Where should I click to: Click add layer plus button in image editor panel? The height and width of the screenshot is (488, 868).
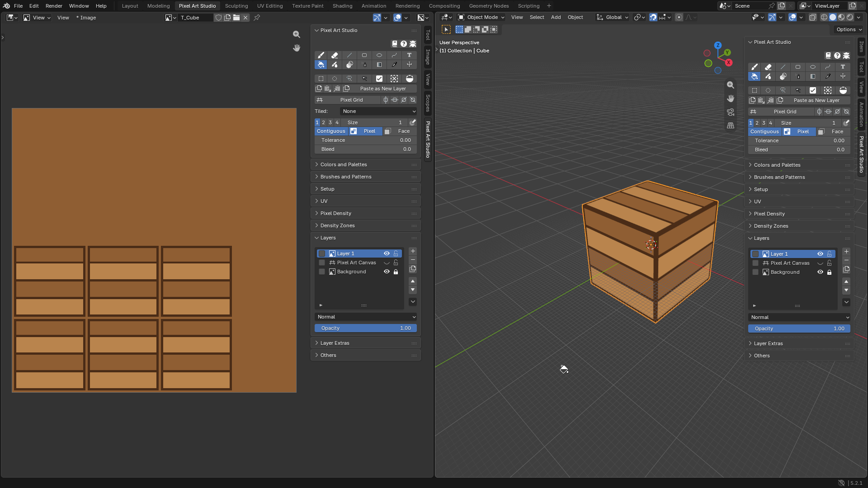point(413,251)
